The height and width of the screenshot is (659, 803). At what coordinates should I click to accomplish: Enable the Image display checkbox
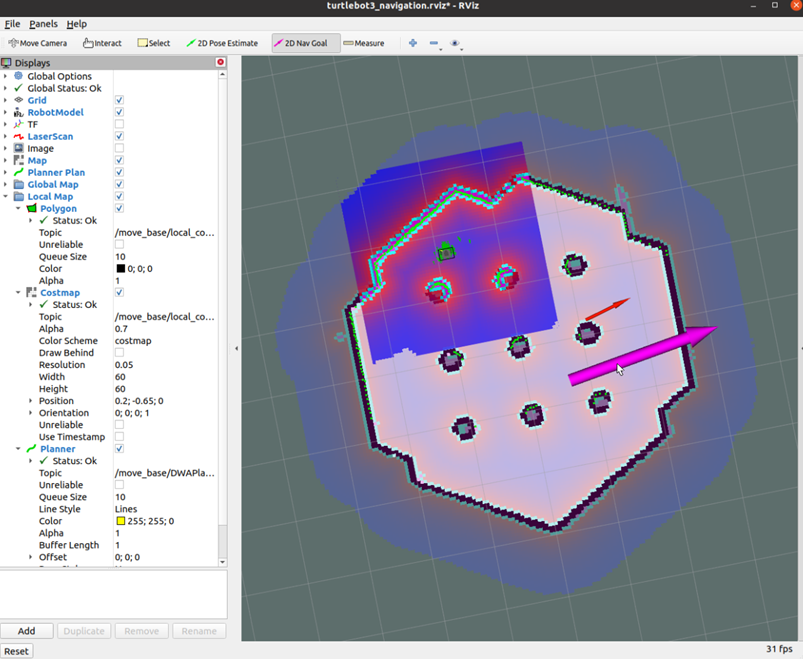[x=119, y=149]
